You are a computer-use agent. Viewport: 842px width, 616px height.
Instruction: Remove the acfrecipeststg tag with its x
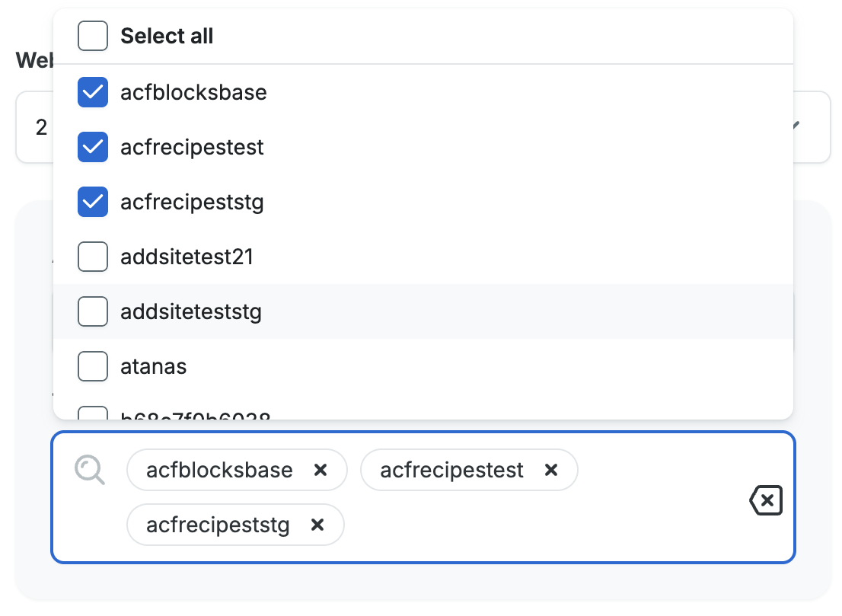pos(318,525)
